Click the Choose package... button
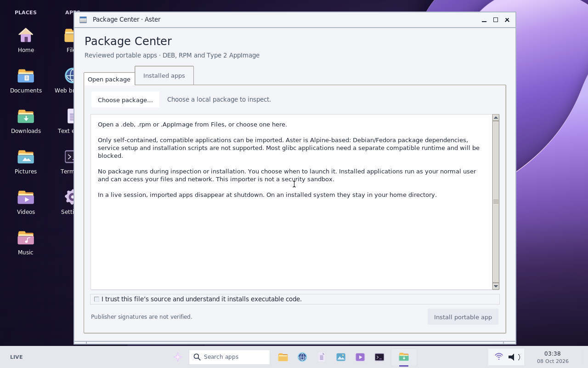Viewport: 588px width, 368px height. pyautogui.click(x=125, y=100)
